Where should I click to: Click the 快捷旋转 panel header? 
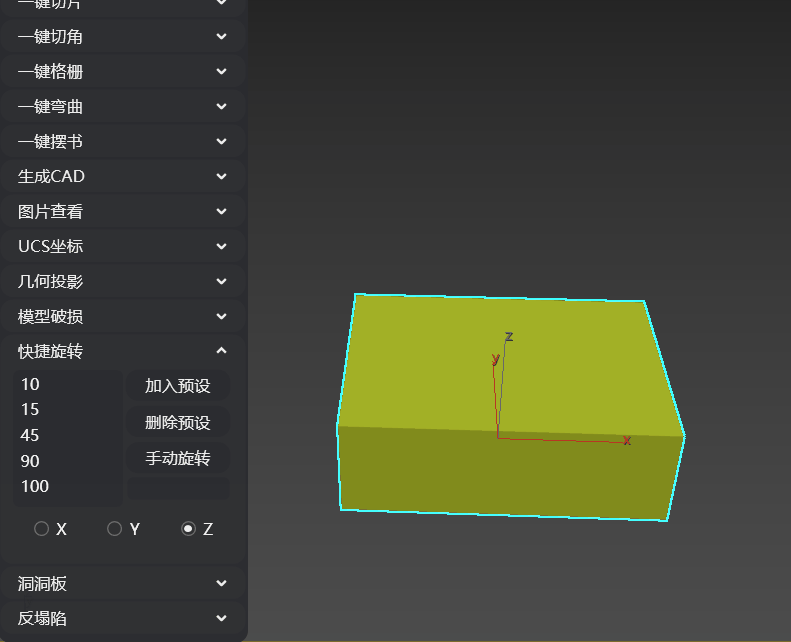point(123,351)
